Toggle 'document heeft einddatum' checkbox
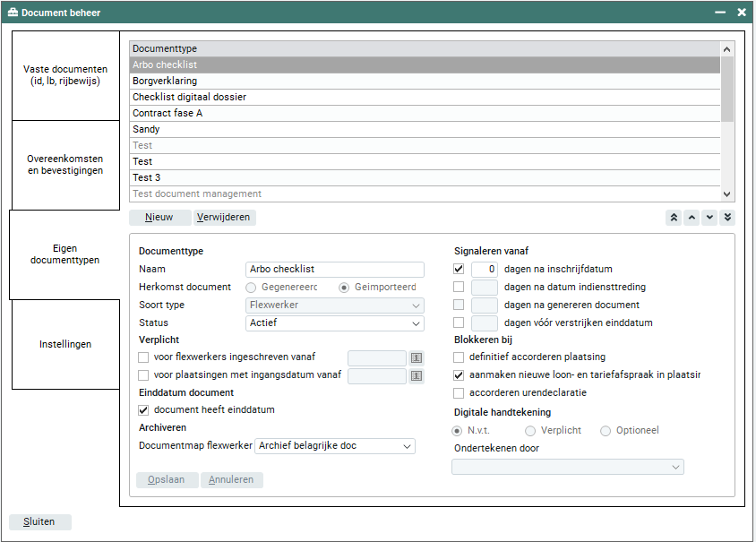756x542 pixels. click(143, 410)
